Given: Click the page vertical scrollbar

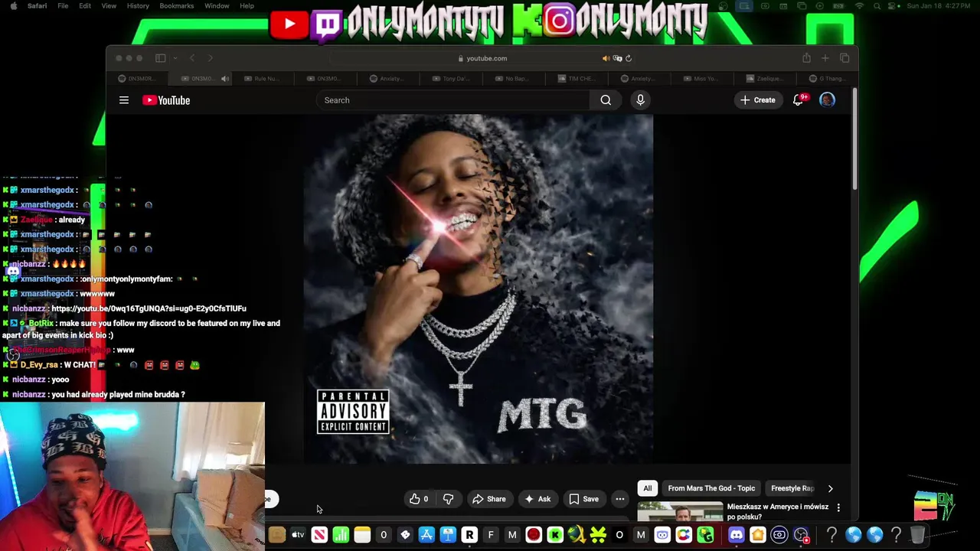Looking at the screenshot, I should 854,139.
